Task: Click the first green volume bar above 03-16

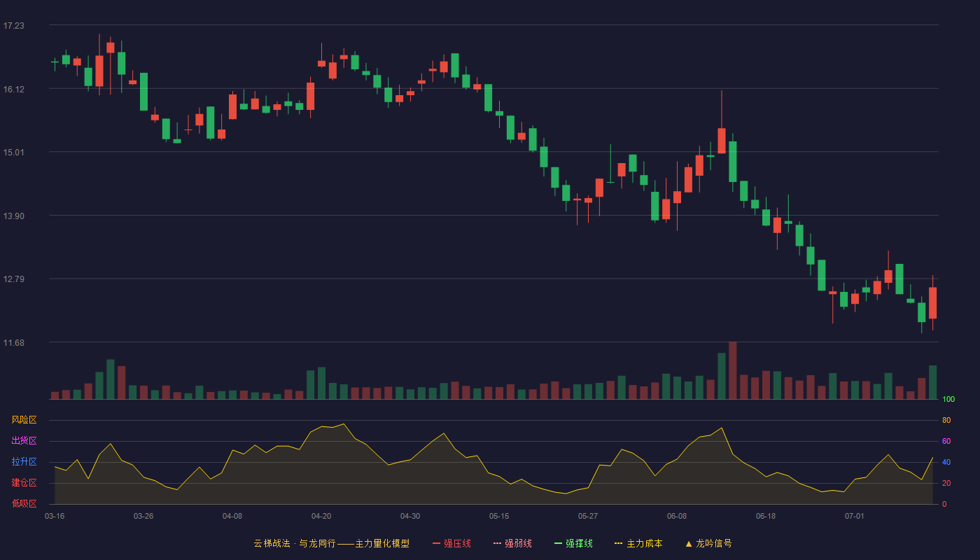Action: (77, 394)
